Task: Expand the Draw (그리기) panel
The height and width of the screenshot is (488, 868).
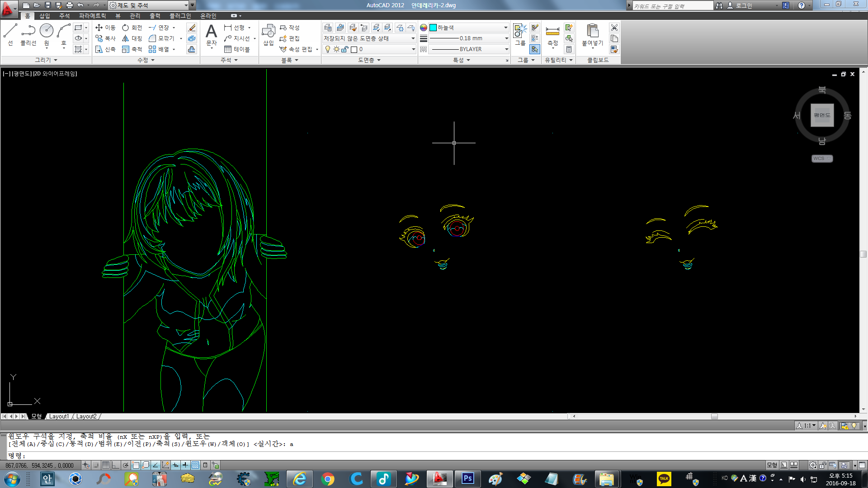Action: pos(46,60)
